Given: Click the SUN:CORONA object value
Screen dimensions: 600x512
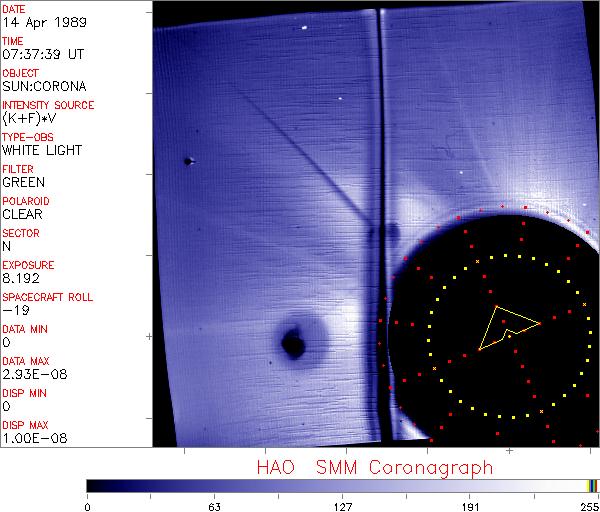Looking at the screenshot, I should [44, 86].
